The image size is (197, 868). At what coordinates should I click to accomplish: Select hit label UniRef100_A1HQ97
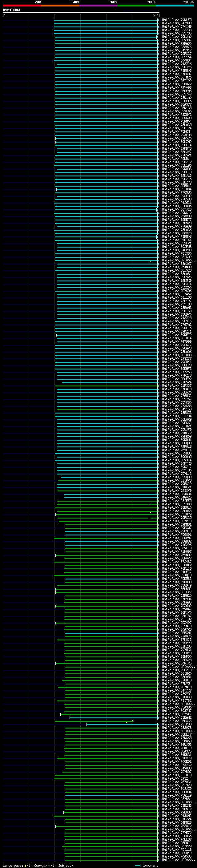click(177, 551)
